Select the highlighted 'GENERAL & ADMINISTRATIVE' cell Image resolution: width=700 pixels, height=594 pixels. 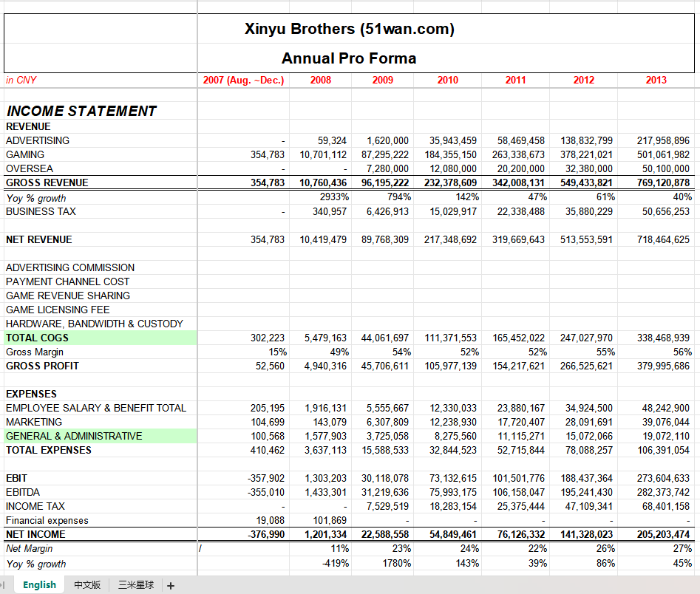pos(101,436)
